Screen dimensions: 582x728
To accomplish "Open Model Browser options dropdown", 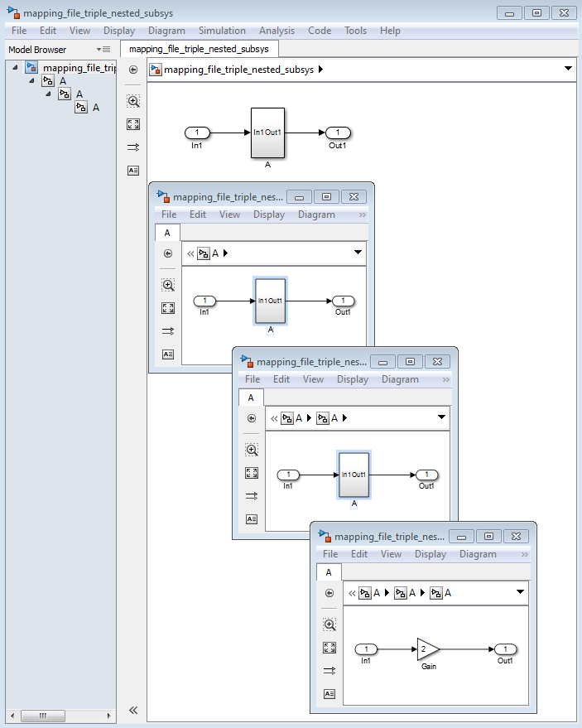I will click(103, 49).
